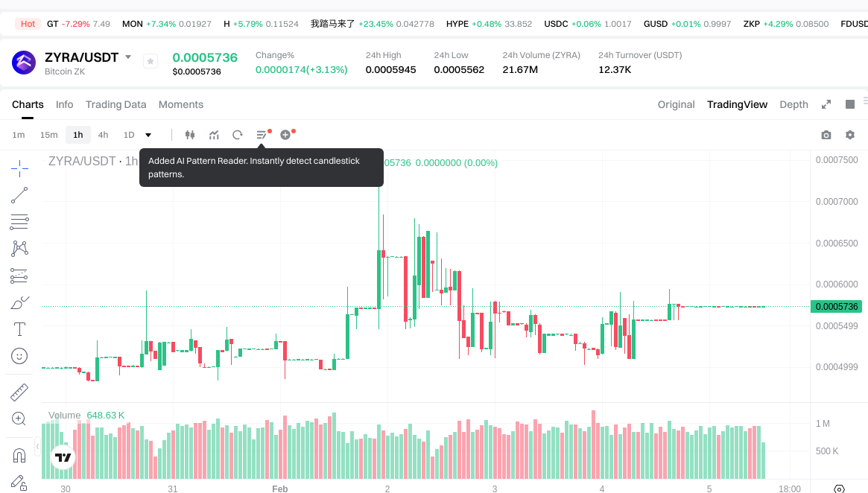Select the ruler measure tool

(19, 392)
